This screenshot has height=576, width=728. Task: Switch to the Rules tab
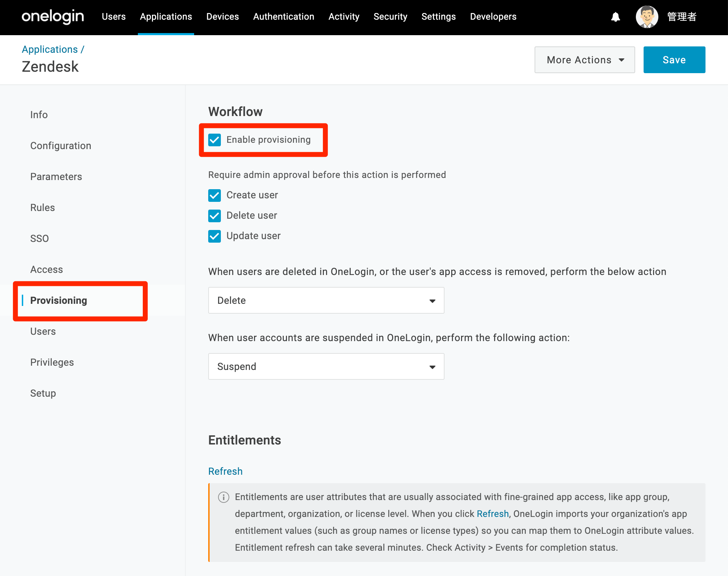pos(43,207)
